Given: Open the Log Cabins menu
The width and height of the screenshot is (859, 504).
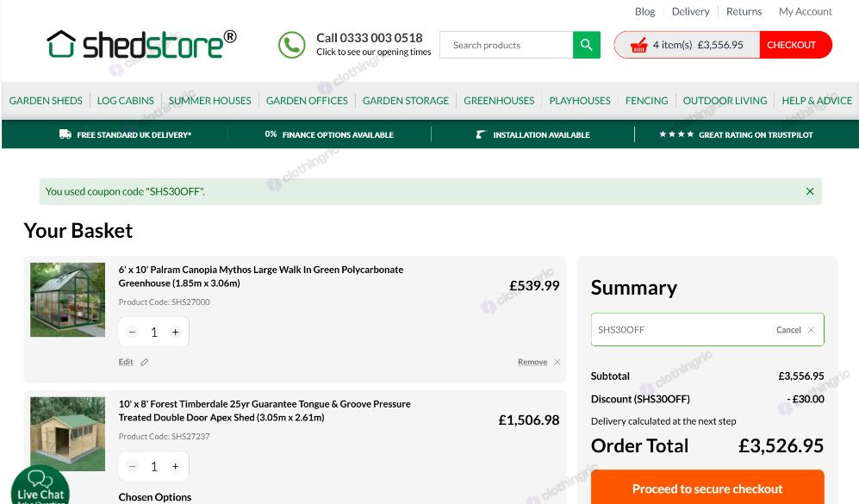Looking at the screenshot, I should (x=126, y=101).
